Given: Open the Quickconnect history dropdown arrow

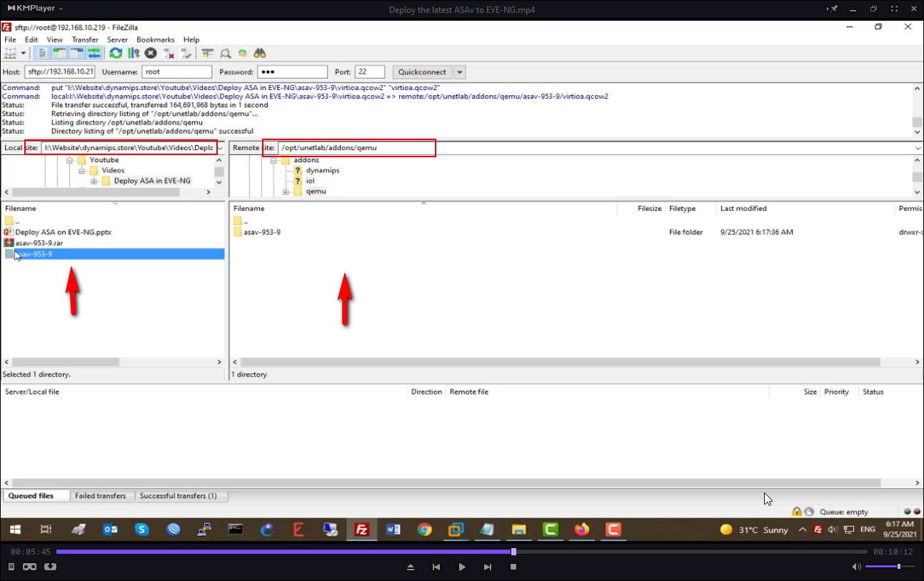Looking at the screenshot, I should (x=459, y=72).
